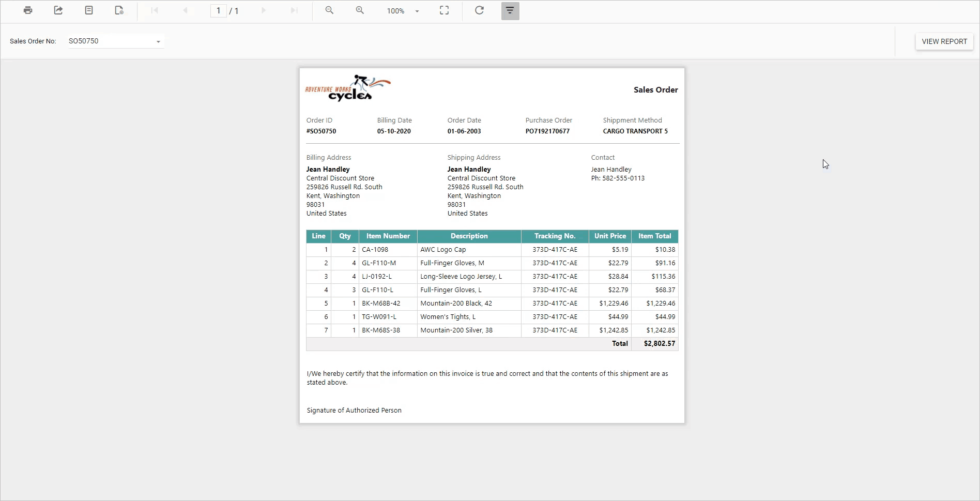The image size is (980, 501).
Task: Jump to the last page
Action: click(294, 10)
